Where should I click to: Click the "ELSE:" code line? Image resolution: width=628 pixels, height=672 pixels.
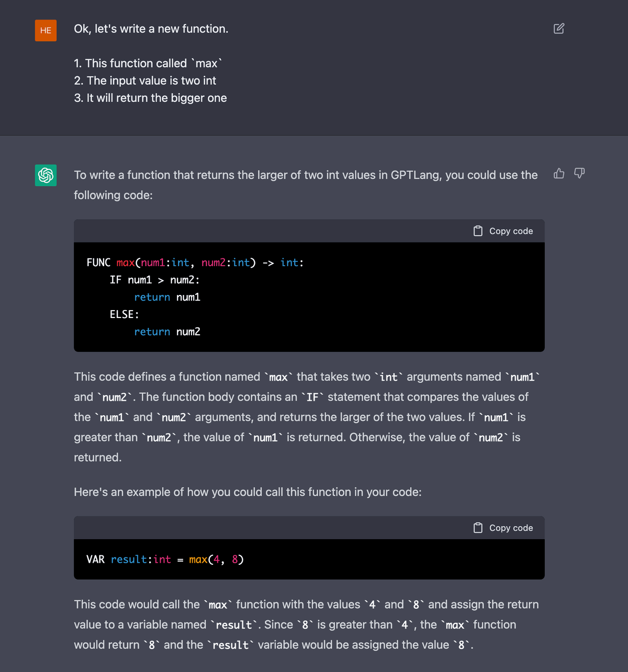(125, 314)
